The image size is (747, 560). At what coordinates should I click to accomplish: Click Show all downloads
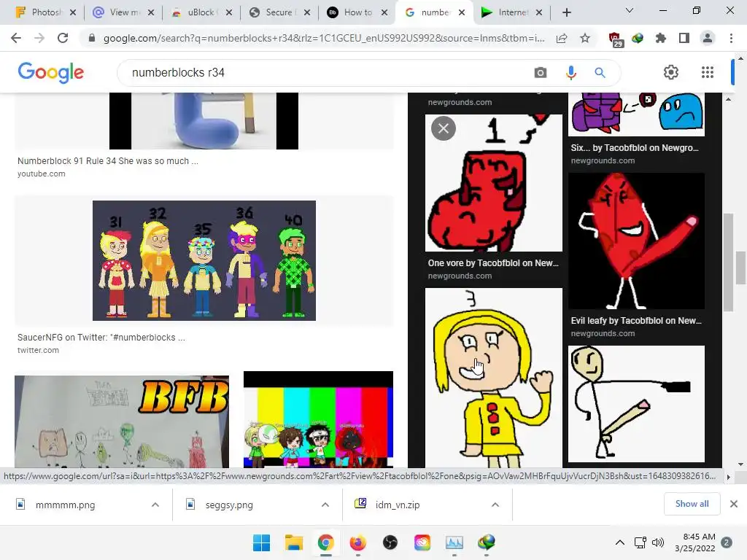(692, 504)
